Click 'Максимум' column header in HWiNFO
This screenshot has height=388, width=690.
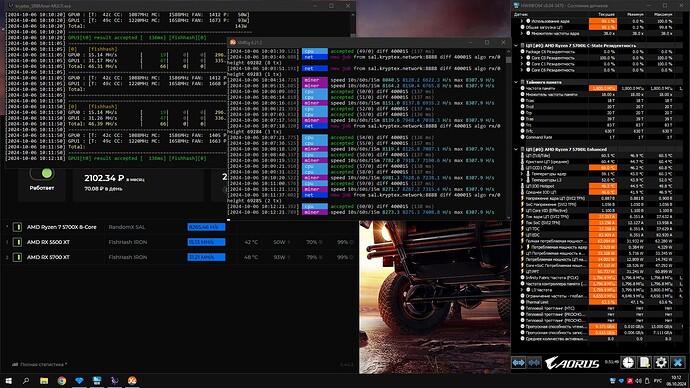click(x=663, y=15)
